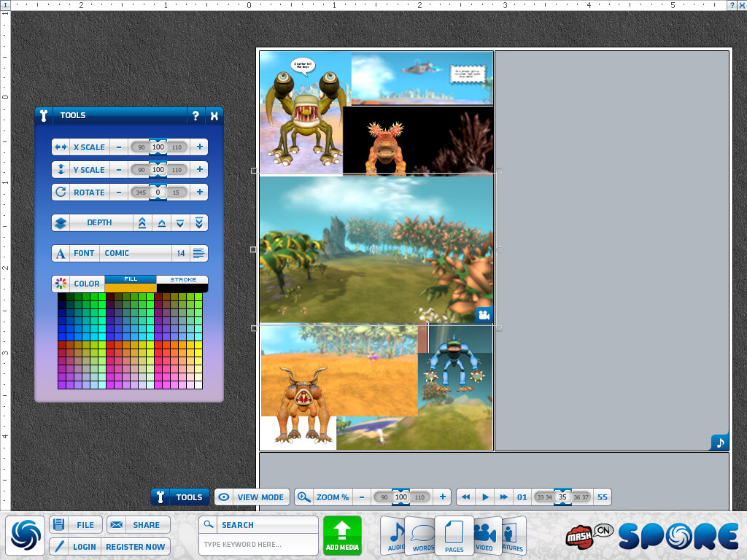Screen dimensions: 747x560
Task: Click the Mash On Spore logo
Action: pos(651,536)
